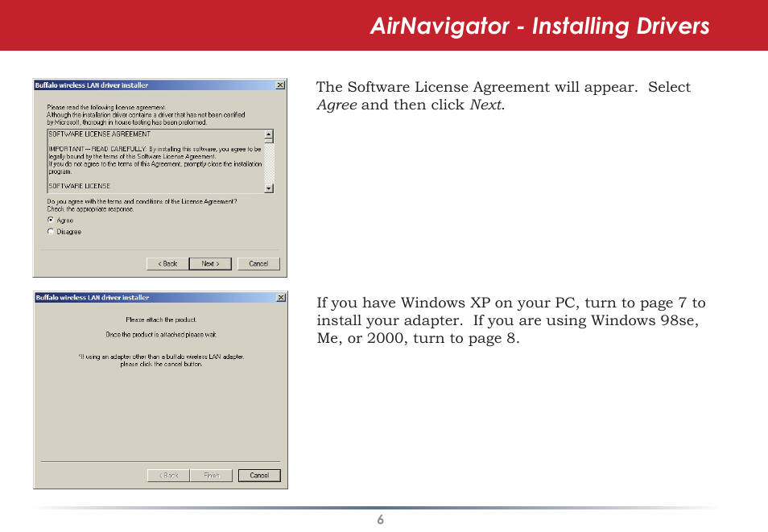The image size is (768, 532).
Task: Cancel the license agreement dialog
Action: [x=258, y=263]
